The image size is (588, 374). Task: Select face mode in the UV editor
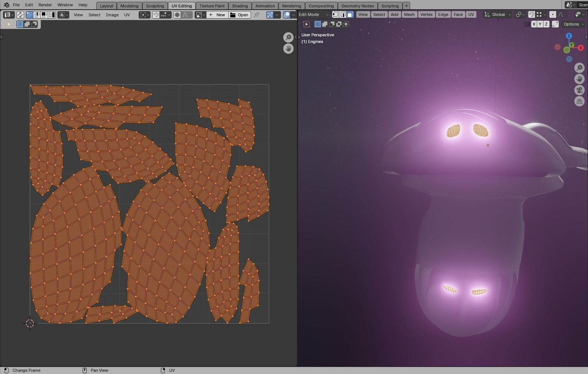[44, 15]
